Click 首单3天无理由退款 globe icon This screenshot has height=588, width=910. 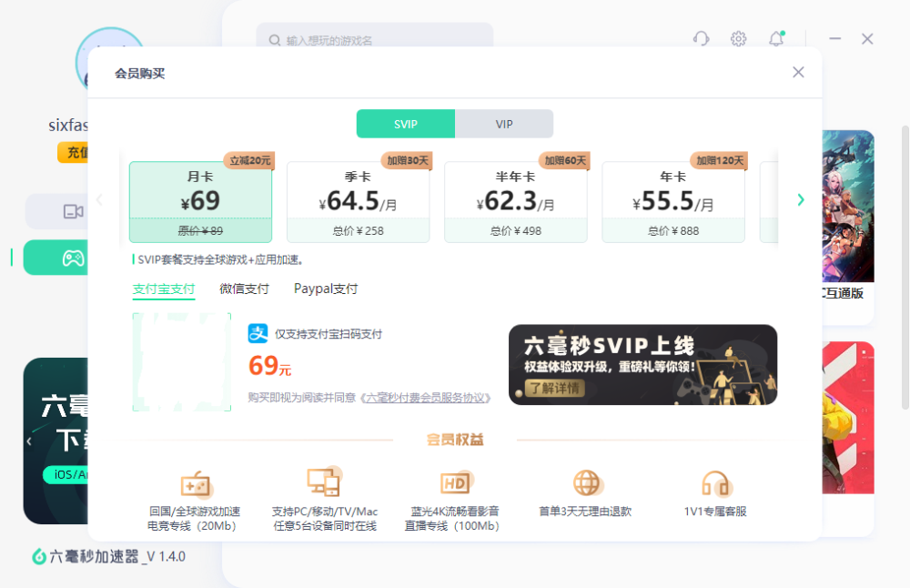tap(587, 483)
